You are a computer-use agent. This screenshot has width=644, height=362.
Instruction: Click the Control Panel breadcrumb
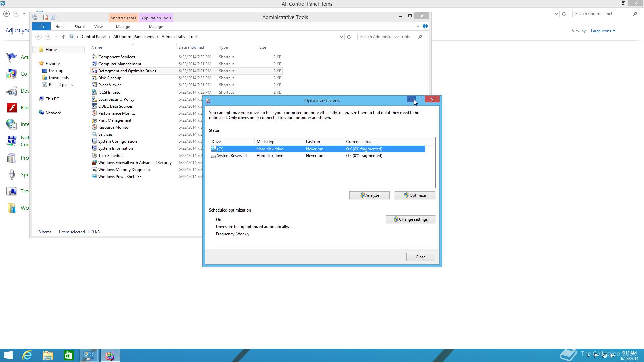pos(93,37)
